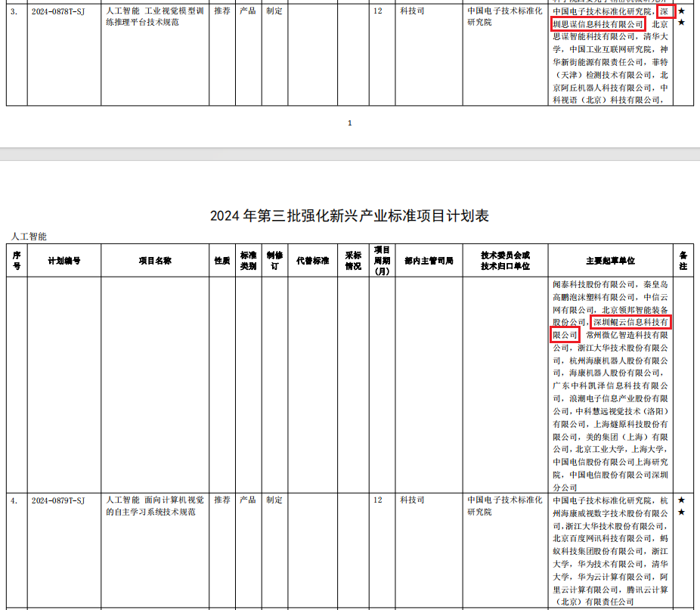Image resolution: width=700 pixels, height=610 pixels.
Task: Click the 序号 column header
Action: [x=17, y=260]
